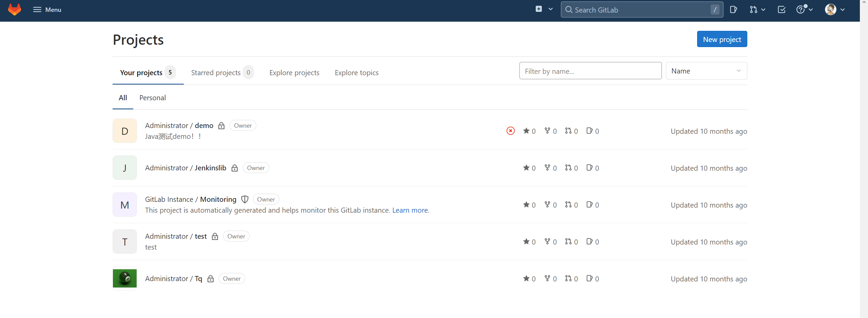
Task: Click the Tq project billiard ball avatar
Action: click(125, 278)
